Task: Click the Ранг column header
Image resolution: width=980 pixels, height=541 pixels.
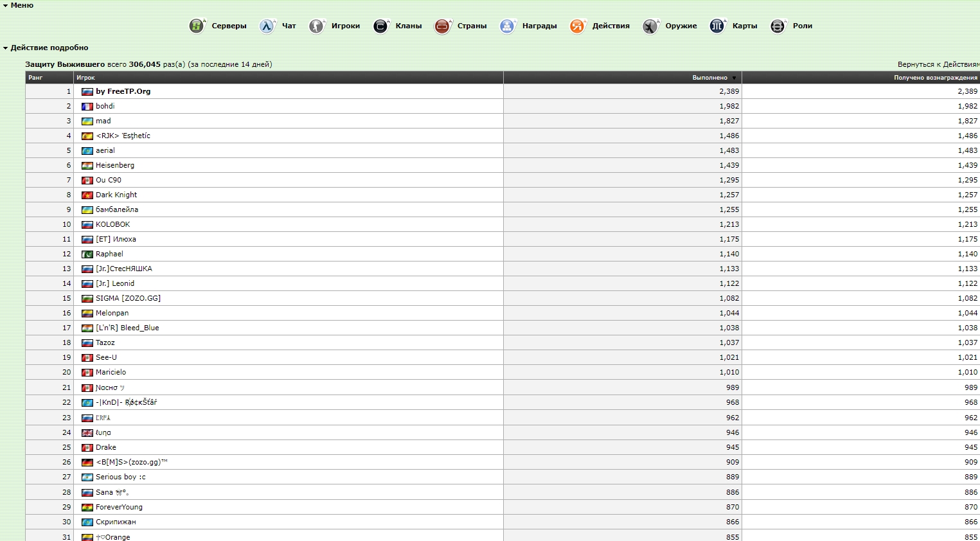Action: coord(35,78)
